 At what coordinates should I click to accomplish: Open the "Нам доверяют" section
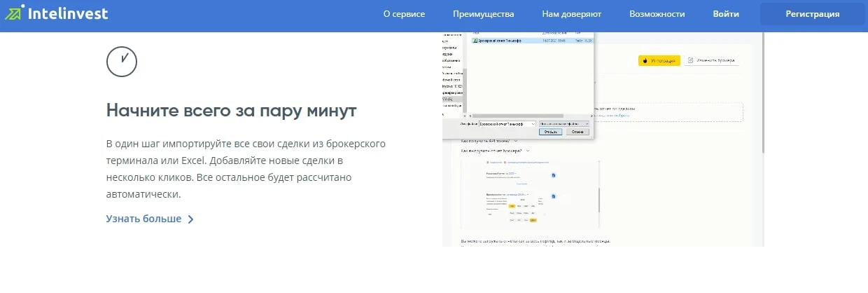571,14
